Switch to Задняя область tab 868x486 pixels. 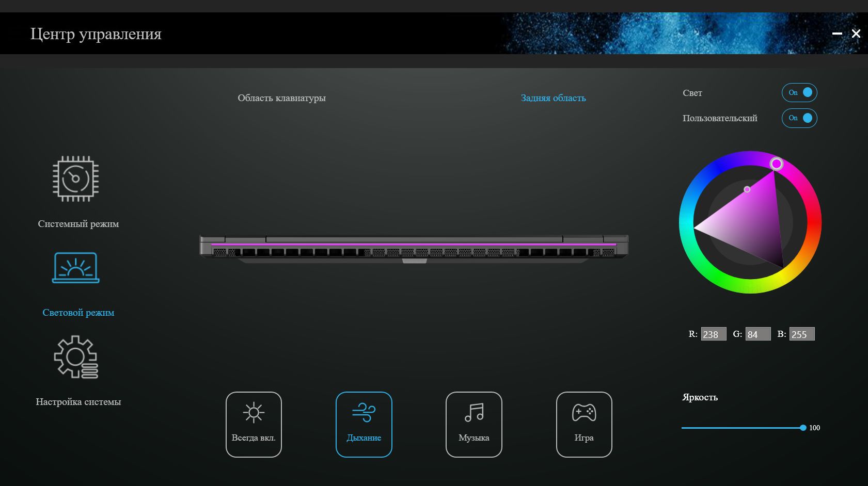[553, 98]
